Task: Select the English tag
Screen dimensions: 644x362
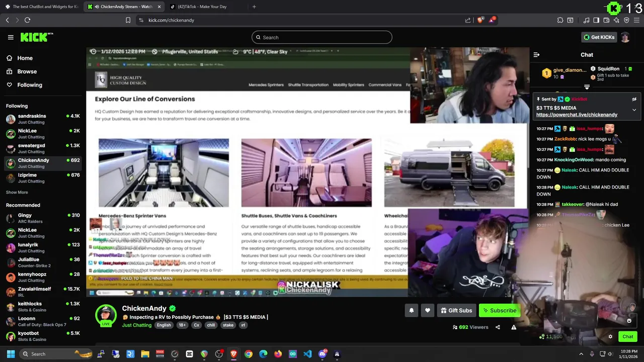Action: click(164, 325)
